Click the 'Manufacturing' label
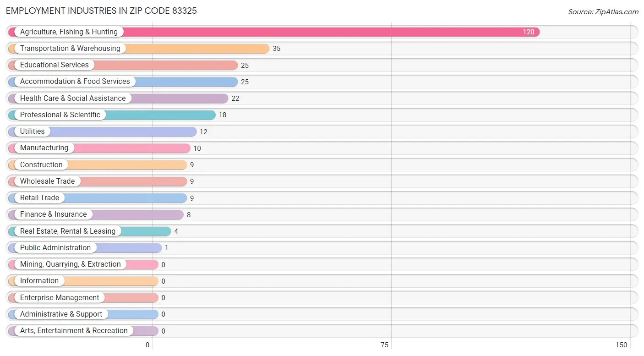This screenshot has width=644, height=356. pos(44,148)
